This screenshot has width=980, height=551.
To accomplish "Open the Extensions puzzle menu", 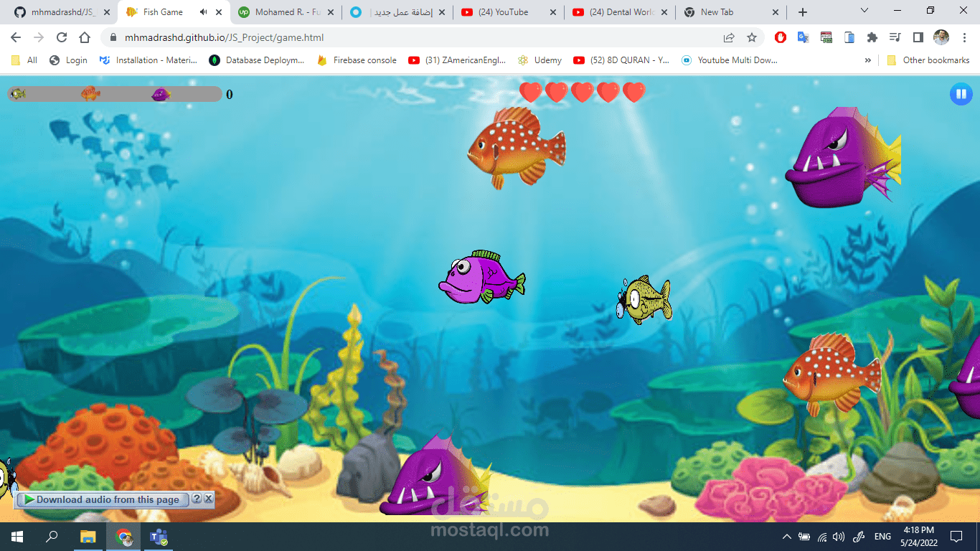I will pos(872,37).
